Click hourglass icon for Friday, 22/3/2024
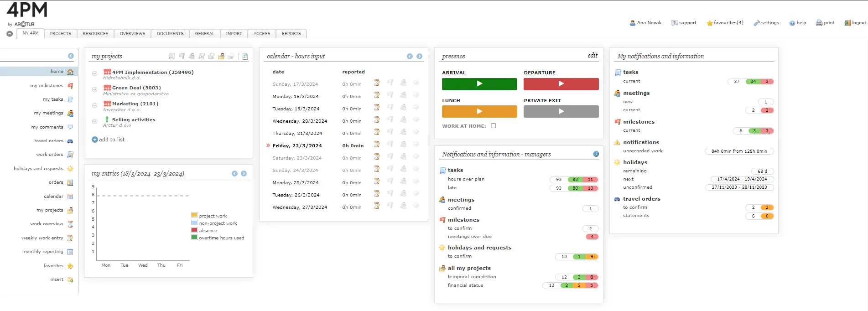Viewport: 868px width, 311px height. [x=377, y=145]
